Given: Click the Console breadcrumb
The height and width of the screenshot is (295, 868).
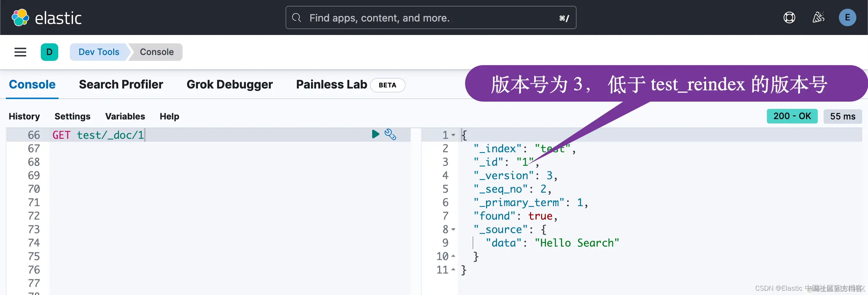Looking at the screenshot, I should click(157, 52).
